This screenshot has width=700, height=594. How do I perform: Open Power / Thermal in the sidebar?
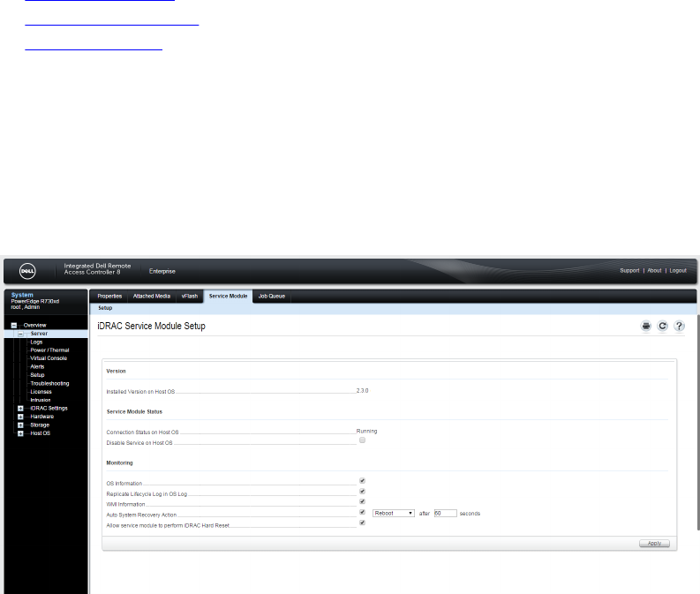click(49, 350)
